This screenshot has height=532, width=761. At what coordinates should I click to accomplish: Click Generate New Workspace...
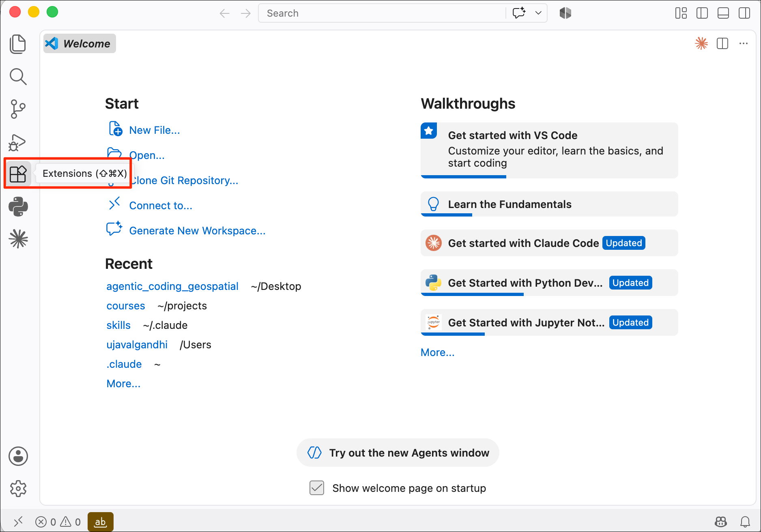coord(197,231)
